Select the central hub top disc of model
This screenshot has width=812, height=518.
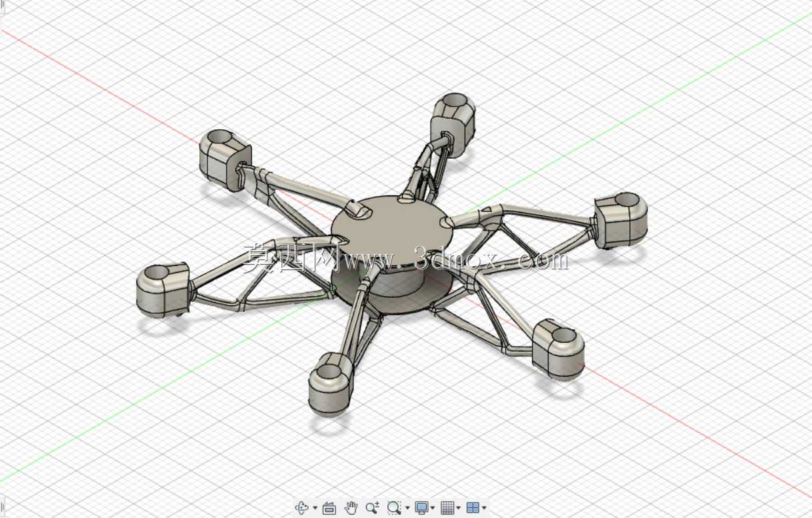point(393,231)
